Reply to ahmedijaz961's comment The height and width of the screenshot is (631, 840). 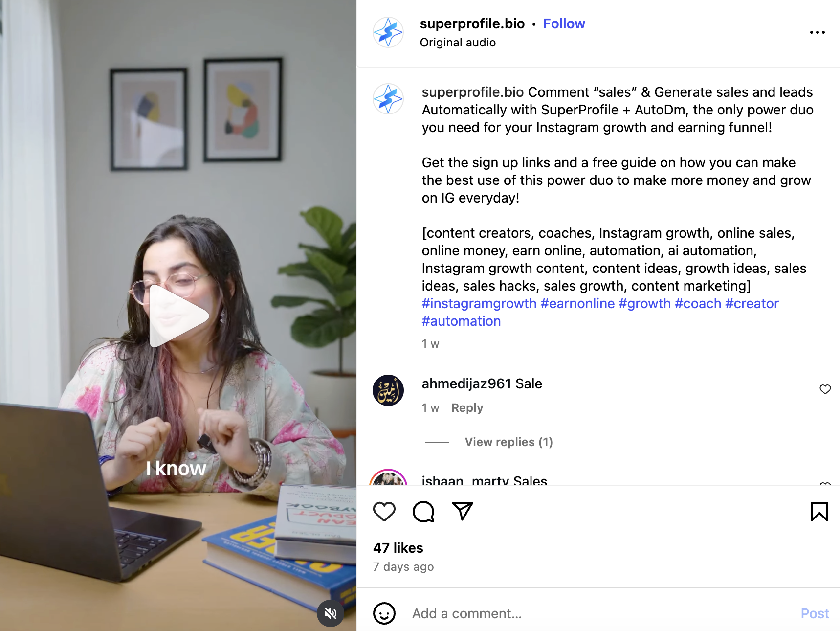pos(467,408)
